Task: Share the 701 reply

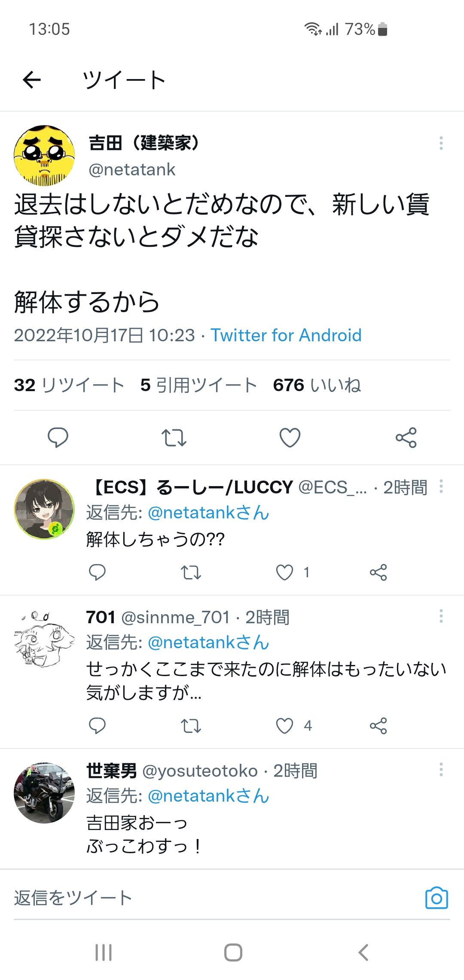Action: point(378,726)
